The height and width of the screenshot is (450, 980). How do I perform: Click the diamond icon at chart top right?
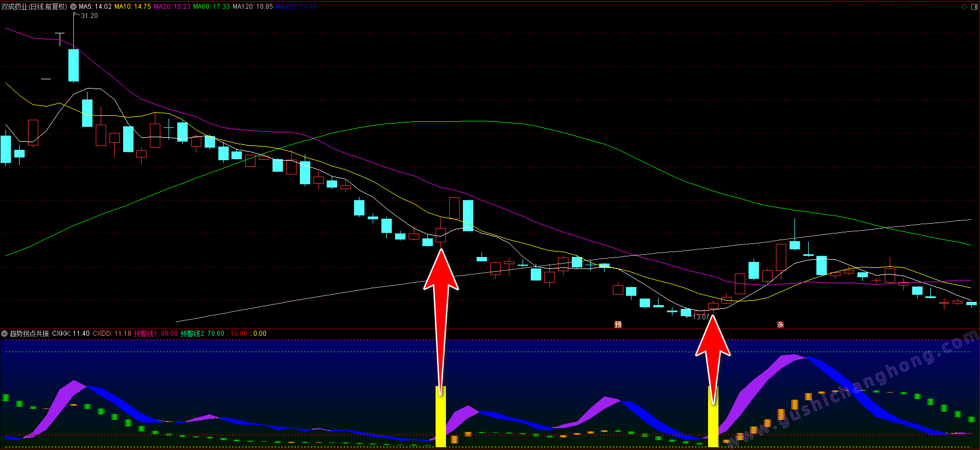[964, 7]
